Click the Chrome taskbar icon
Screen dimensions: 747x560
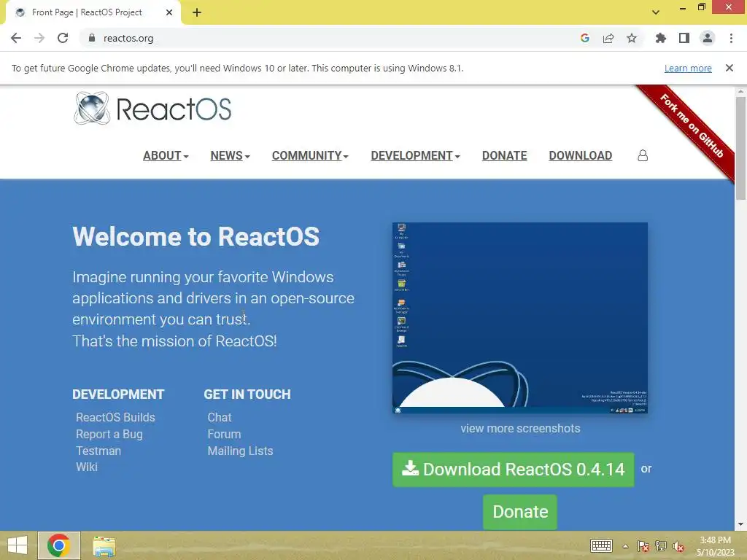[x=58, y=545]
